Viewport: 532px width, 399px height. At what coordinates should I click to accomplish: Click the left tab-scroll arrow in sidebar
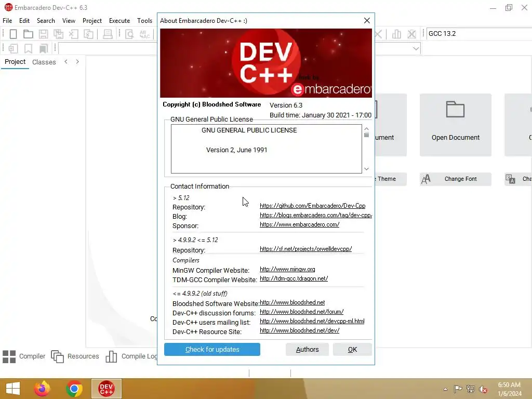[66, 62]
